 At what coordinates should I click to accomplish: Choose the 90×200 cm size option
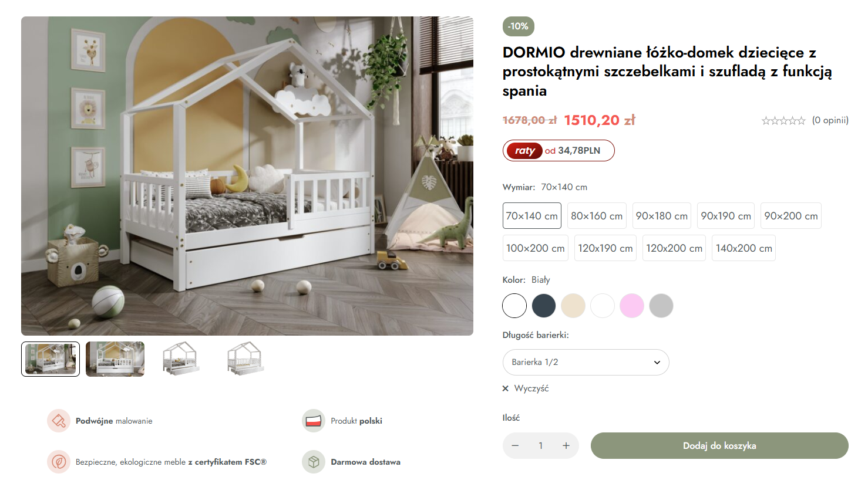791,216
